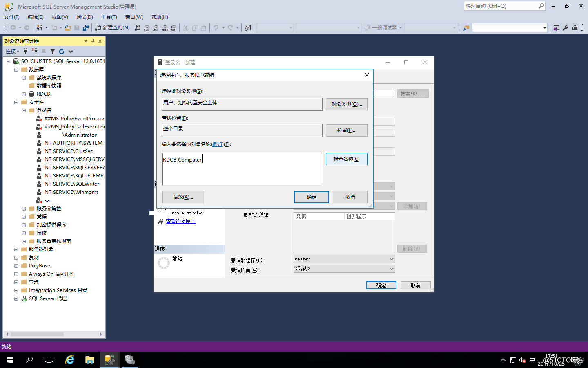Click the 高级(A)... button
Image resolution: width=588 pixels, height=368 pixels.
[x=183, y=197]
